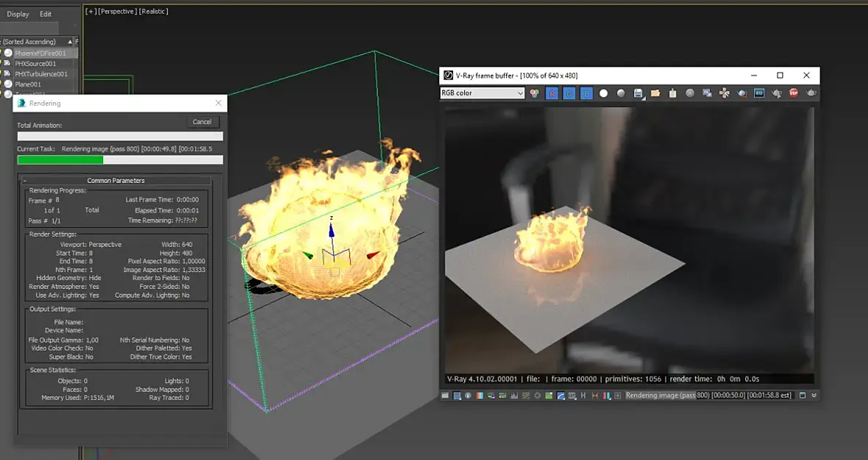
Task: Click the clipboard copy icon in VFB toolbar
Action: coord(672,93)
